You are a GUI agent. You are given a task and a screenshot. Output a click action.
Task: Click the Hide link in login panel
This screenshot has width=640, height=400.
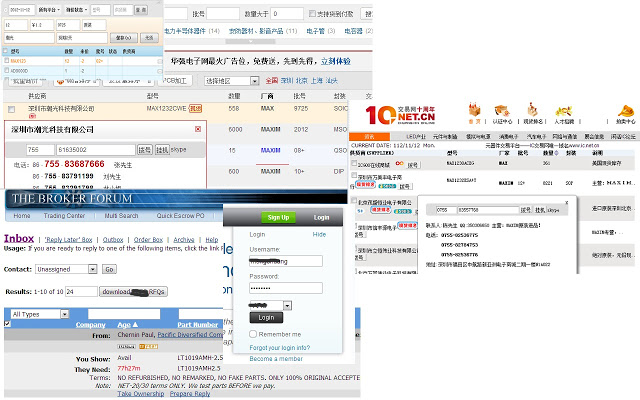[319, 234]
